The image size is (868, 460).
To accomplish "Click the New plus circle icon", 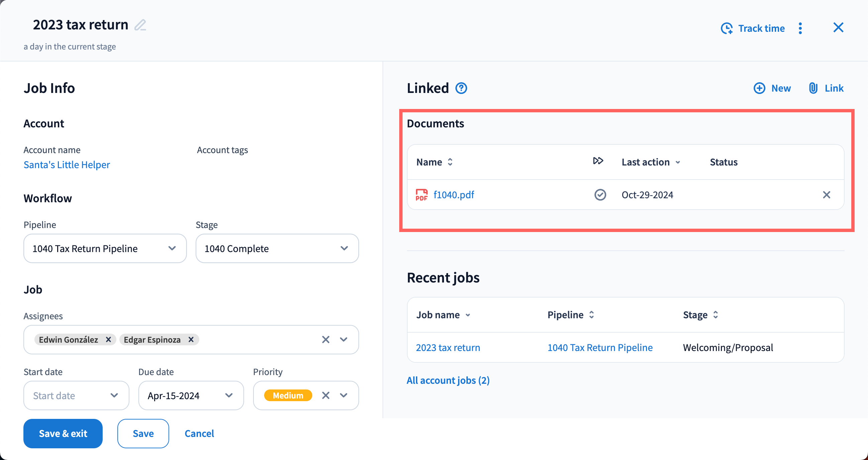I will pyautogui.click(x=759, y=88).
